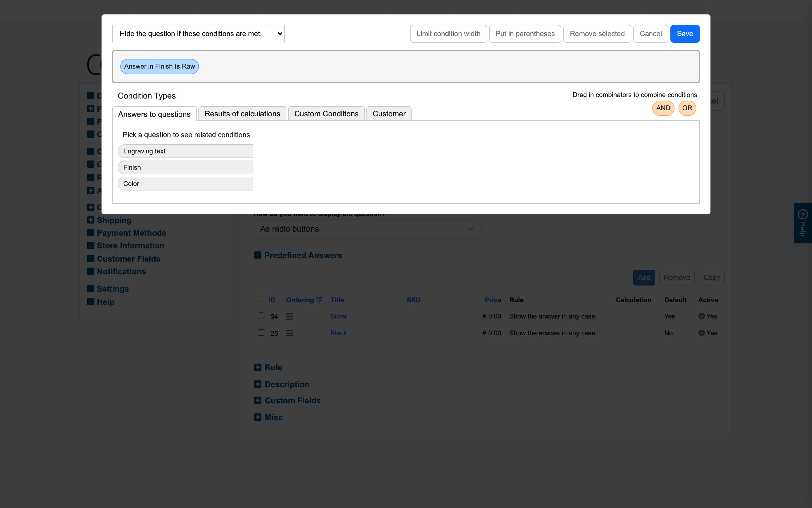
Task: Click the Default 'Yes' value for Silver
Action: (669, 316)
